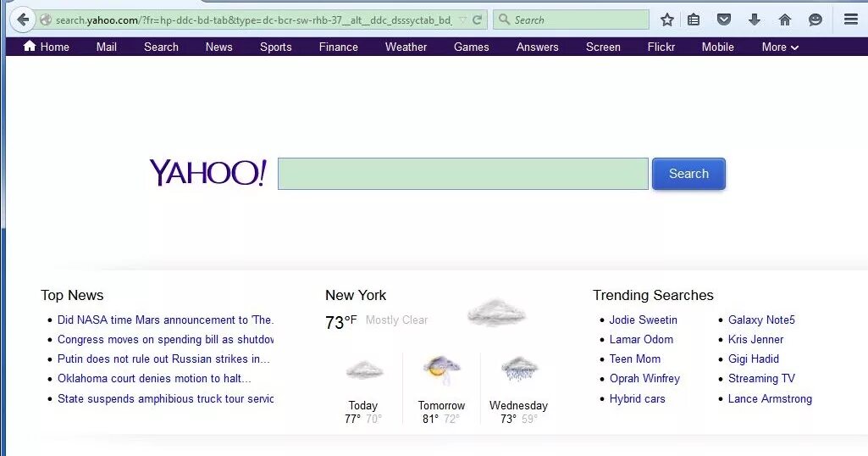Save page to Pocket icon
868x456 pixels.
723,20
